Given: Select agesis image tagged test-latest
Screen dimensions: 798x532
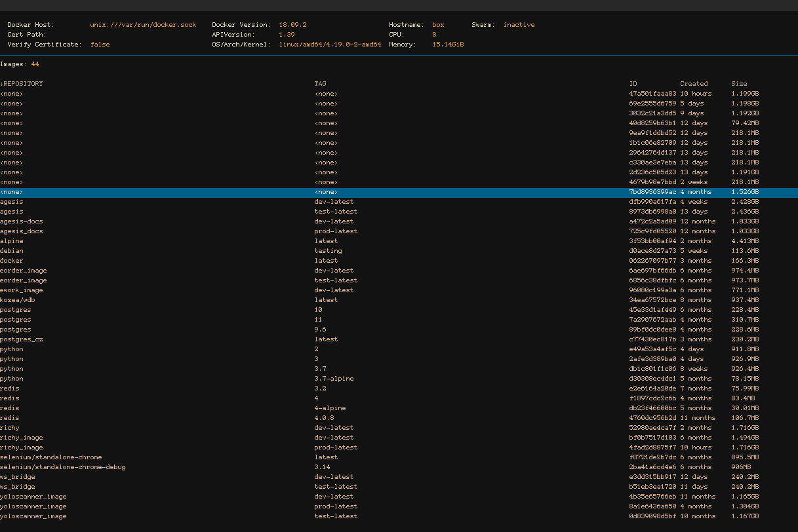Looking at the screenshot, I should click(x=399, y=212).
